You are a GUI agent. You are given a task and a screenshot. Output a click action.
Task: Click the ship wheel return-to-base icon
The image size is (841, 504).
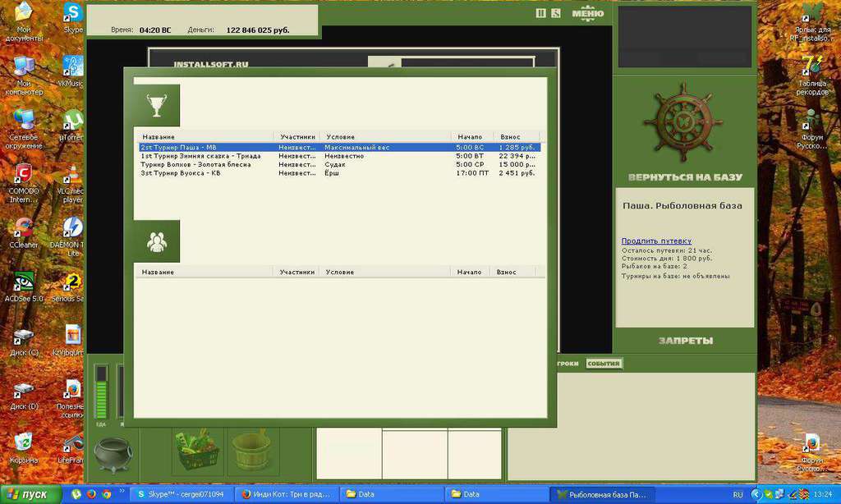[x=682, y=124]
